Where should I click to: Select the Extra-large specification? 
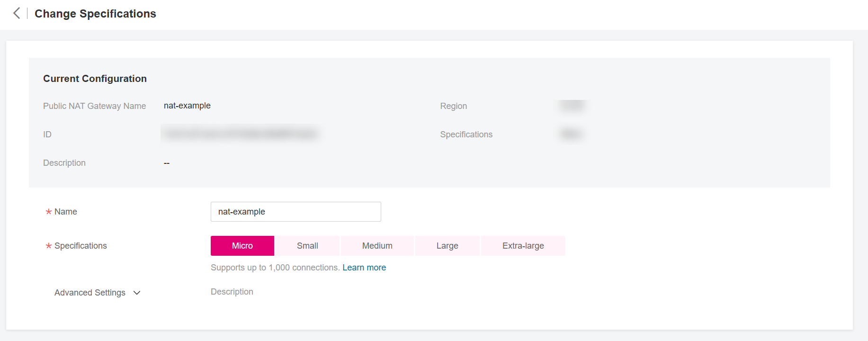click(x=523, y=246)
